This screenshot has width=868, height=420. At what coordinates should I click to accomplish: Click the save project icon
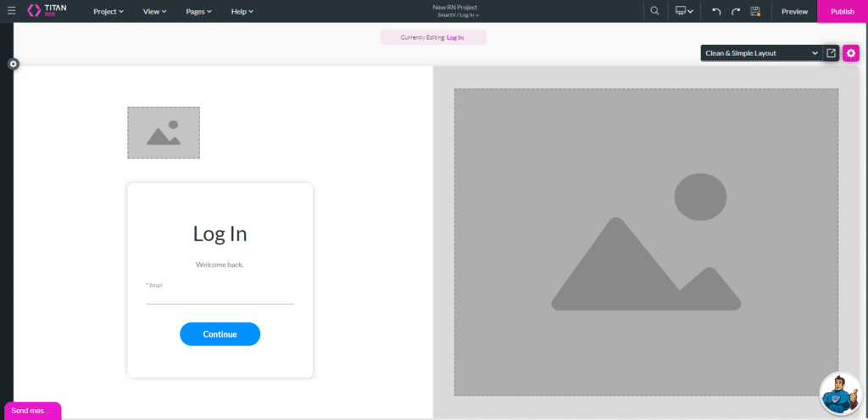pos(755,11)
